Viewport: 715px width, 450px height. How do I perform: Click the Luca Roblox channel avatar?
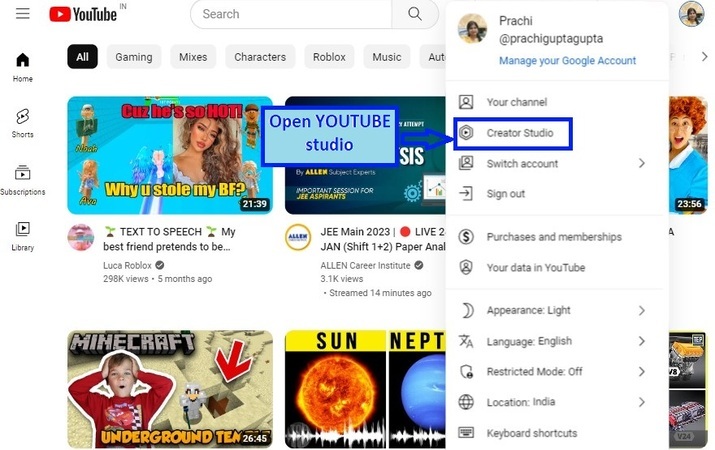coord(81,237)
